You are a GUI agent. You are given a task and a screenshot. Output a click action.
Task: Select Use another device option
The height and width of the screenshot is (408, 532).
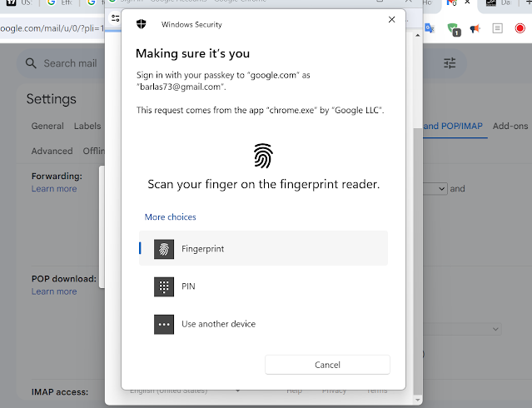click(x=263, y=324)
